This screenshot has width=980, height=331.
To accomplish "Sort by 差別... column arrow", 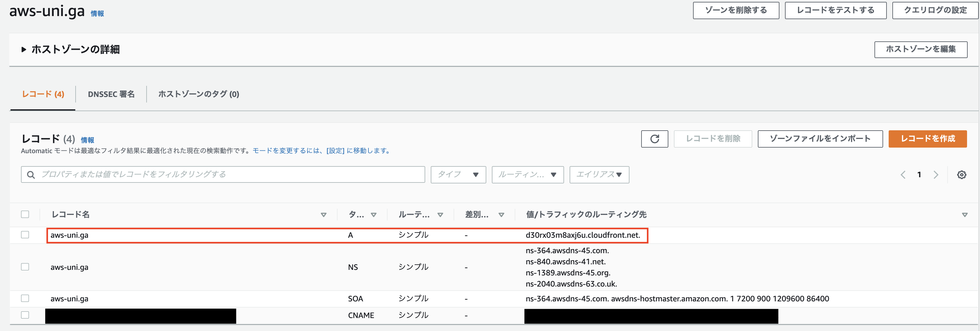I will coord(501,215).
